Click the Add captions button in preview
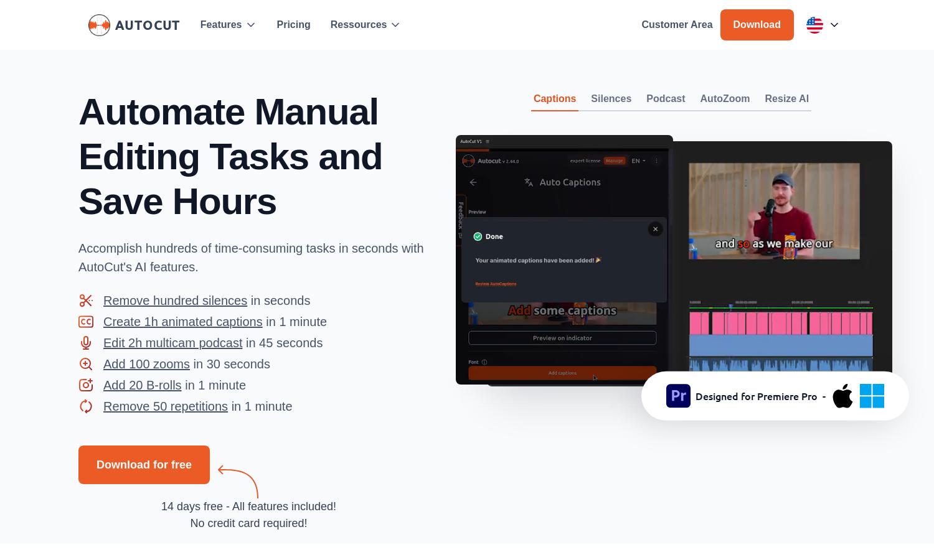 562,373
